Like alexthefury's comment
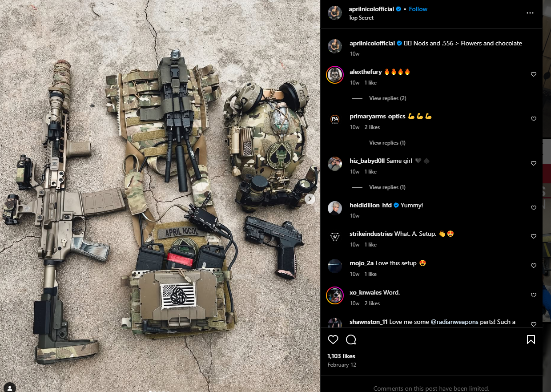Screen dimensions: 551x392 [x=534, y=74]
